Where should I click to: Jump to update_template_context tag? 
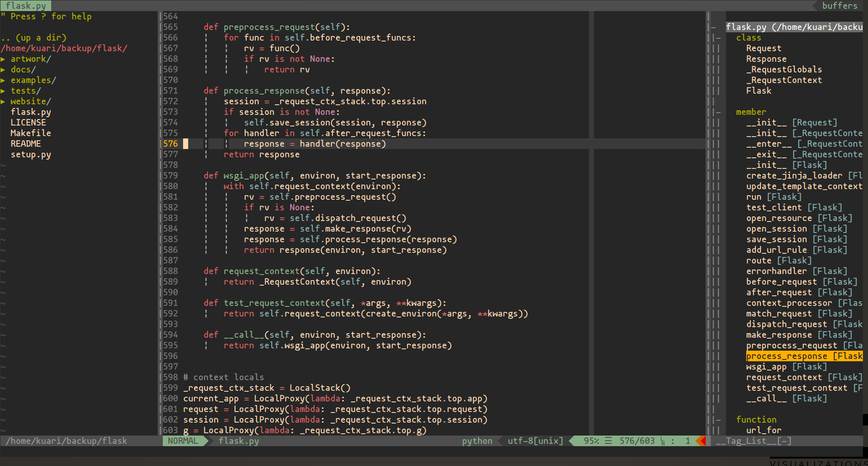click(804, 186)
